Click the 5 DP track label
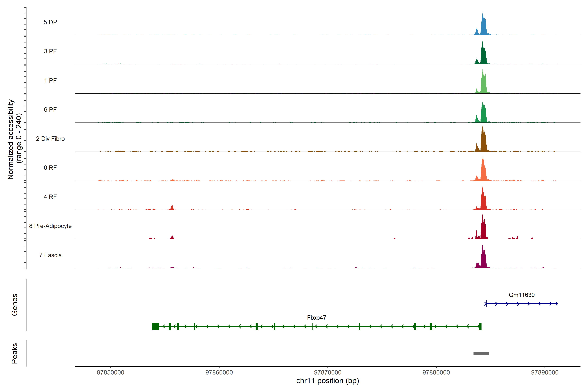Image resolution: width=588 pixels, height=392 pixels. pos(50,22)
